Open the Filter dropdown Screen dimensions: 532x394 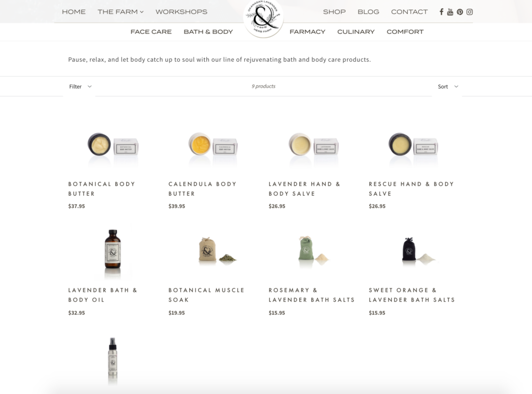point(80,87)
